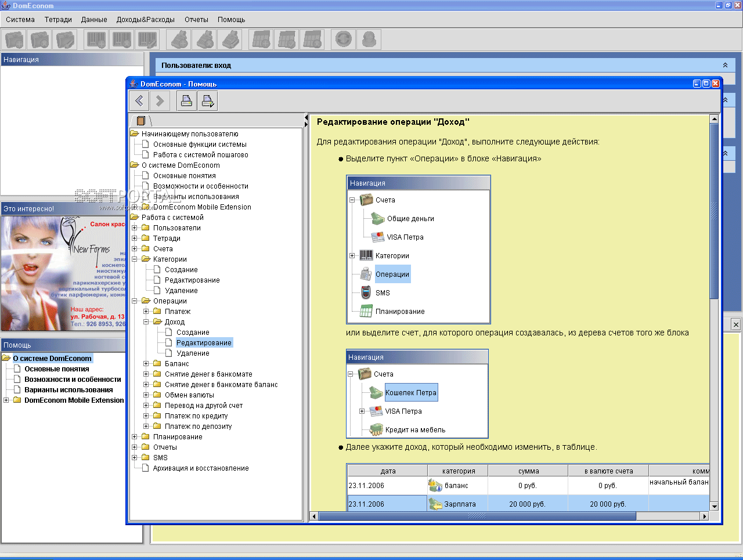Viewport: 743px width, 560px height.
Task: Select "Варианты использования" in main-window Помощь panel
Action: [68, 390]
